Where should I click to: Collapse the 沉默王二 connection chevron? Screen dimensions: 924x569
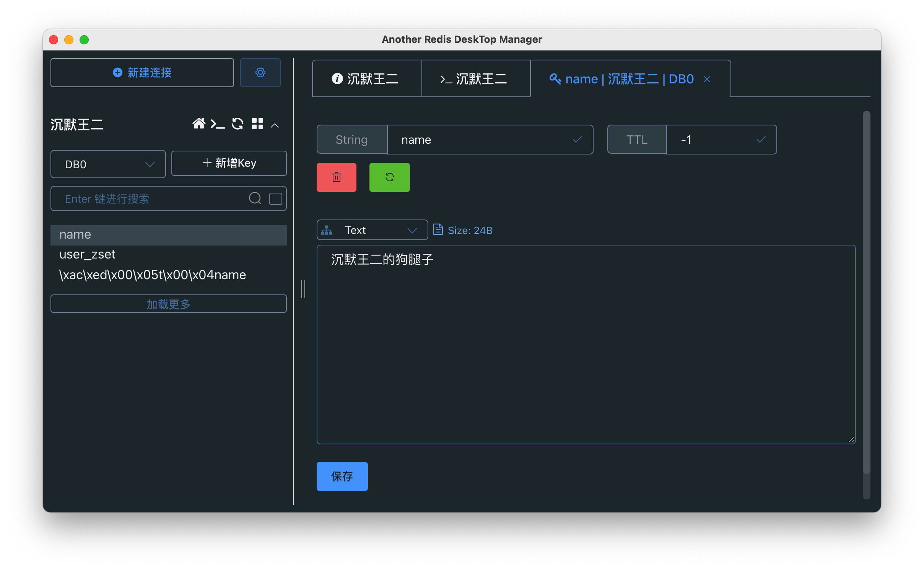(x=275, y=125)
